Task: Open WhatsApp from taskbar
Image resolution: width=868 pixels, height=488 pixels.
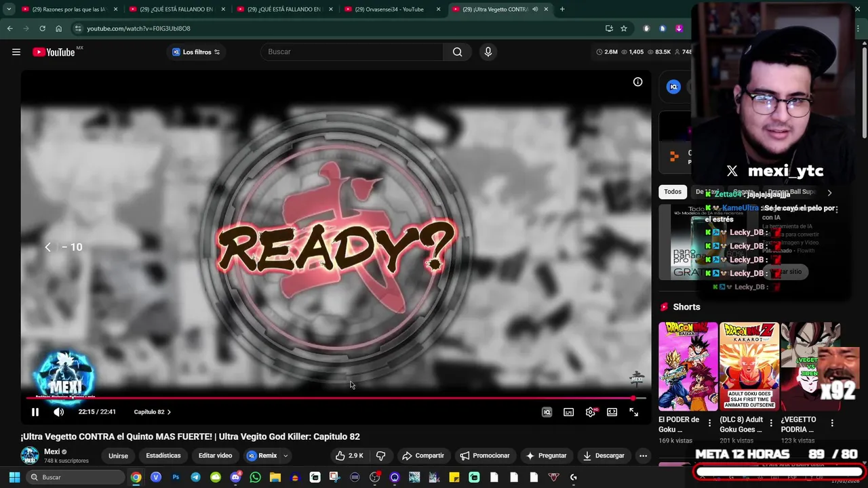Action: click(x=255, y=477)
